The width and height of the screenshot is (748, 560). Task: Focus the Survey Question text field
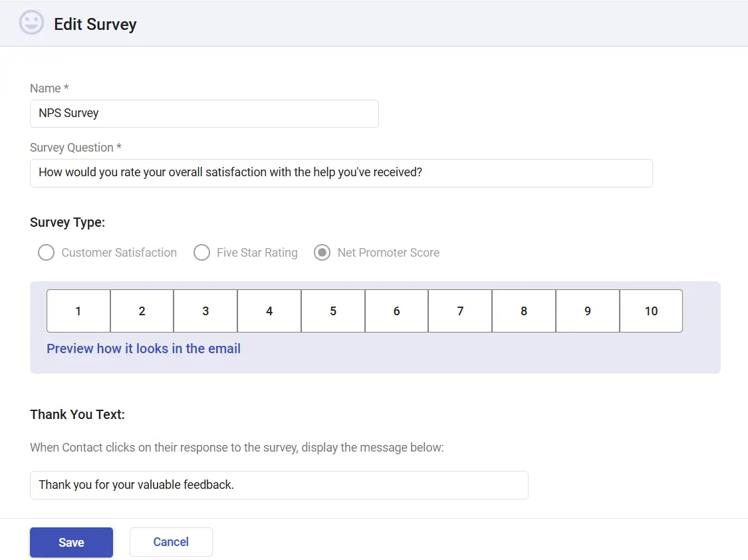click(x=341, y=173)
